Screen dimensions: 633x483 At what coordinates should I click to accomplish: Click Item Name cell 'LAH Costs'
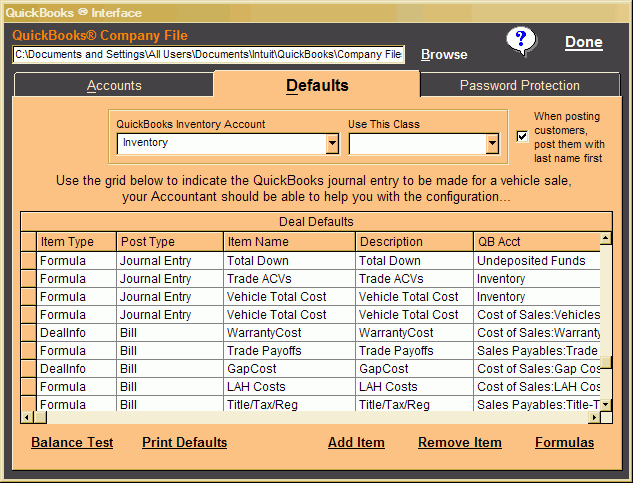click(x=289, y=386)
